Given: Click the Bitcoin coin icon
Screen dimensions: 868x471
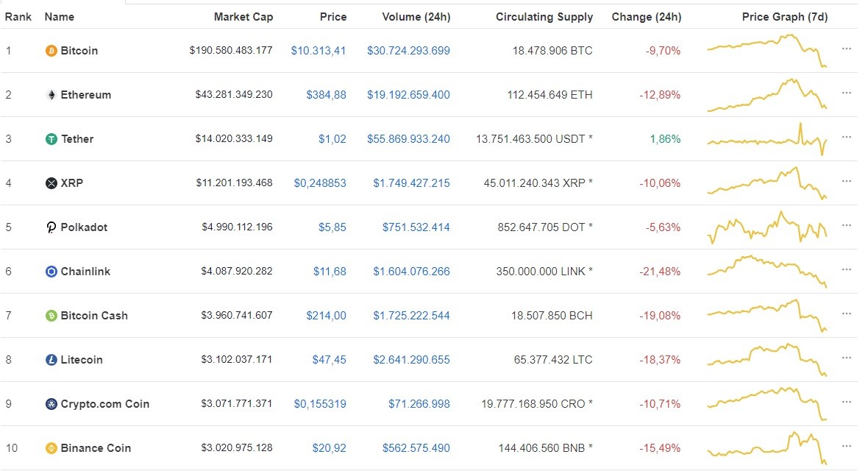Looking at the screenshot, I should click(50, 51).
